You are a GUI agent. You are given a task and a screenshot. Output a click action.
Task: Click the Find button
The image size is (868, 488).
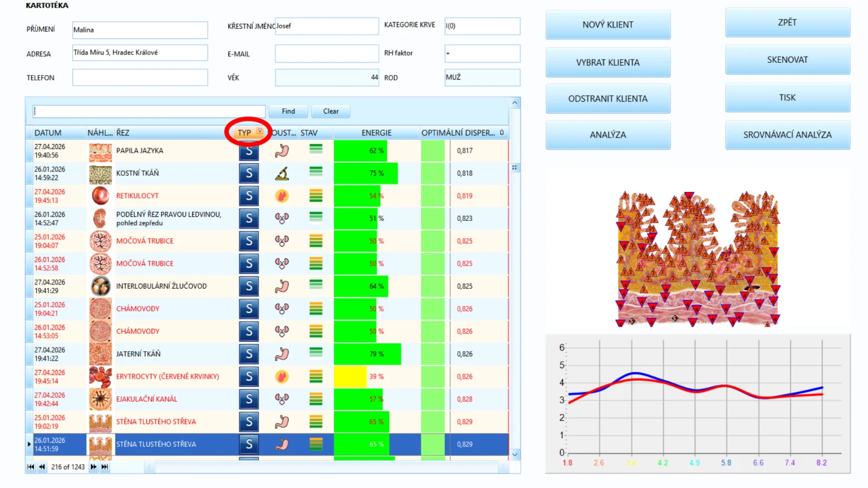(x=288, y=111)
